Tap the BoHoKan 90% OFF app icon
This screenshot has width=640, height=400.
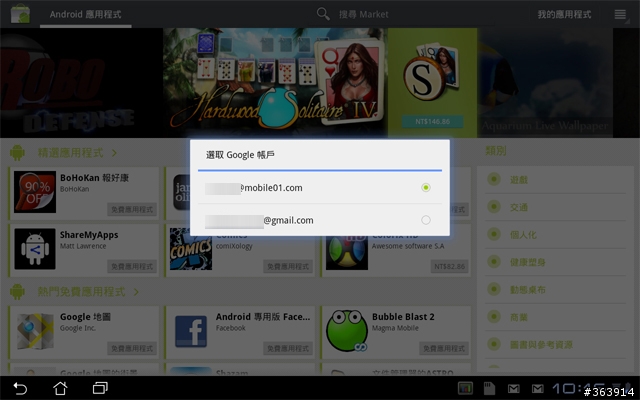coord(35,192)
